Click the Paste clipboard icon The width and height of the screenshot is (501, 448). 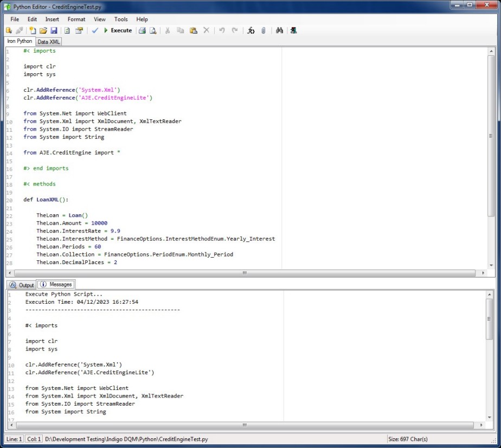pos(193,31)
